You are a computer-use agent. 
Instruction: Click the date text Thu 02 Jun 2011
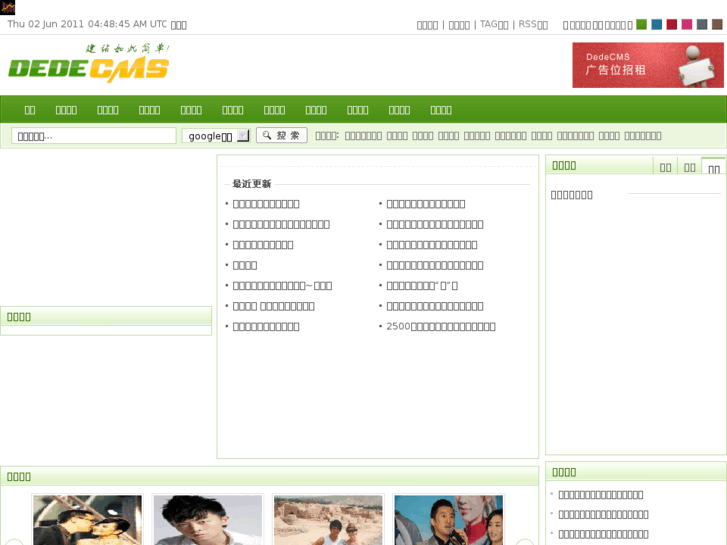[x=45, y=24]
